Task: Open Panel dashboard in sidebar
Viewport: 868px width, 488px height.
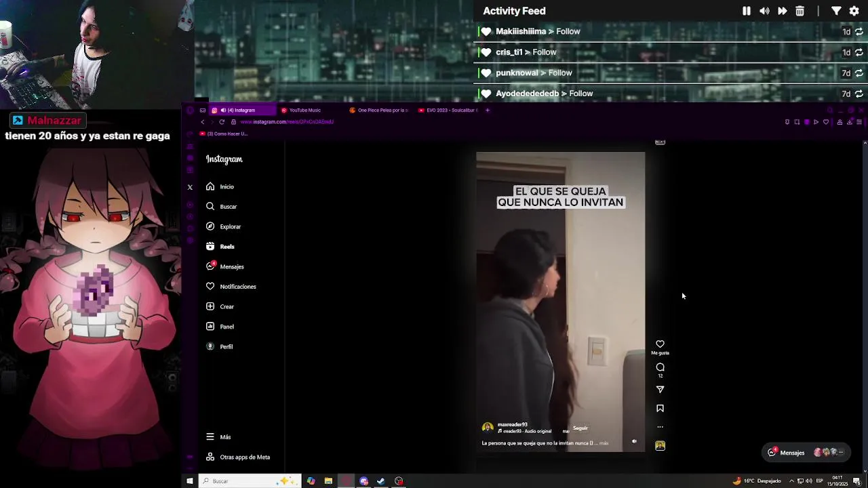Action: click(x=220, y=327)
